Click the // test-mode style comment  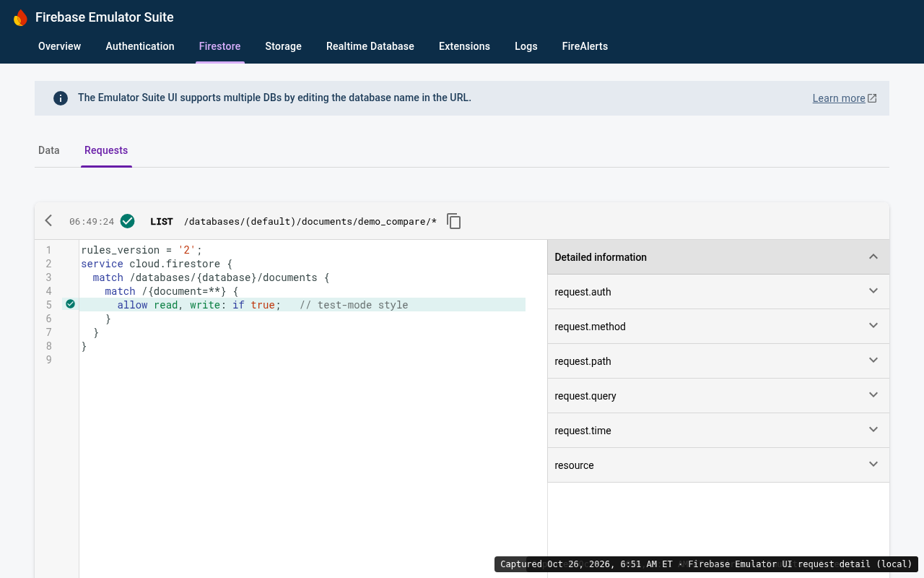coord(354,305)
